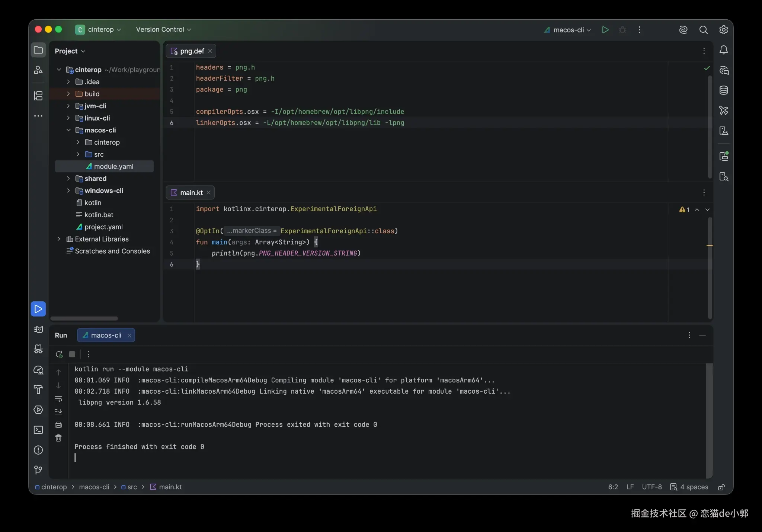The width and height of the screenshot is (762, 532).
Task: Expand the build folder
Action: (68, 94)
